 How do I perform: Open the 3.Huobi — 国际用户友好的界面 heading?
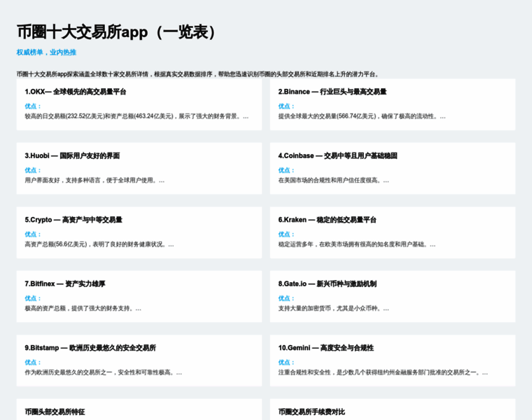coord(72,155)
